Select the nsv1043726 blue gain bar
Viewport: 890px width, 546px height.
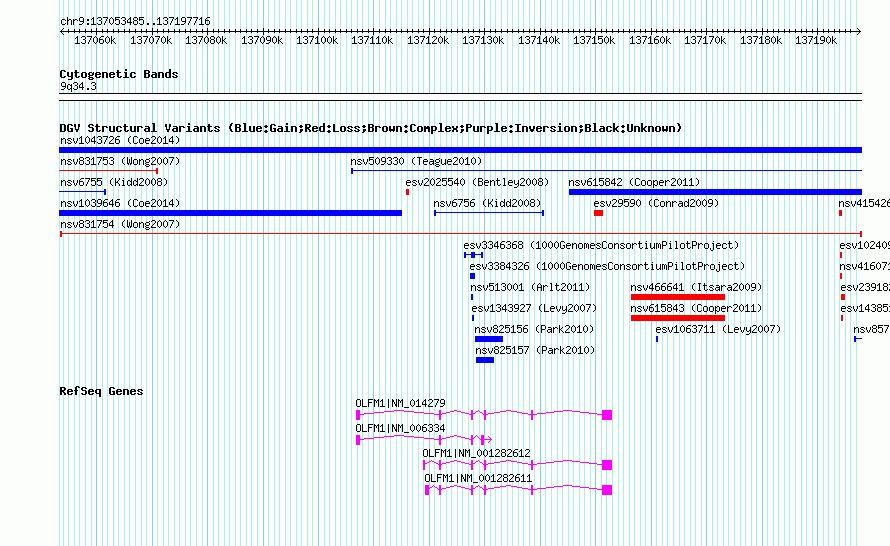tap(460, 150)
